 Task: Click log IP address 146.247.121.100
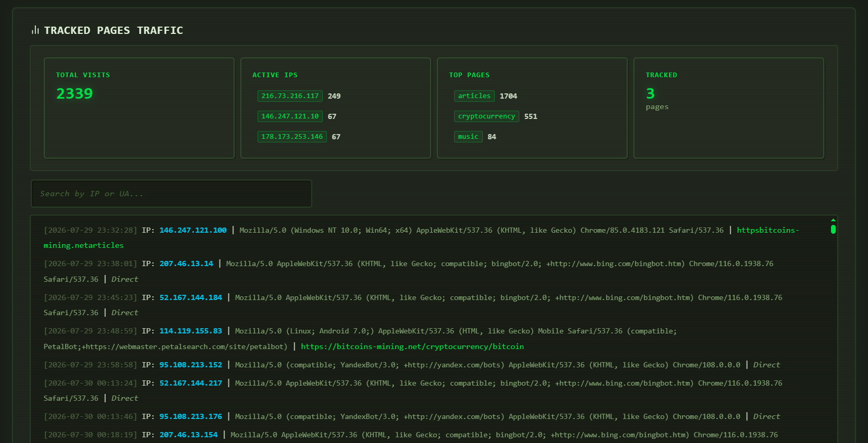[x=193, y=230]
